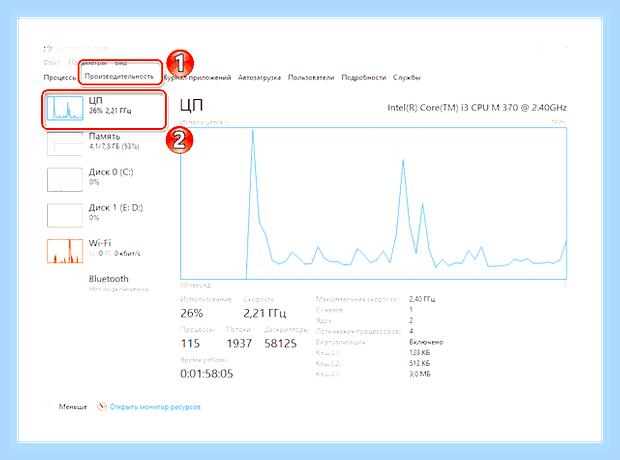Open the Подробности tab
Viewport: 620px width, 460px height.
click(363, 78)
